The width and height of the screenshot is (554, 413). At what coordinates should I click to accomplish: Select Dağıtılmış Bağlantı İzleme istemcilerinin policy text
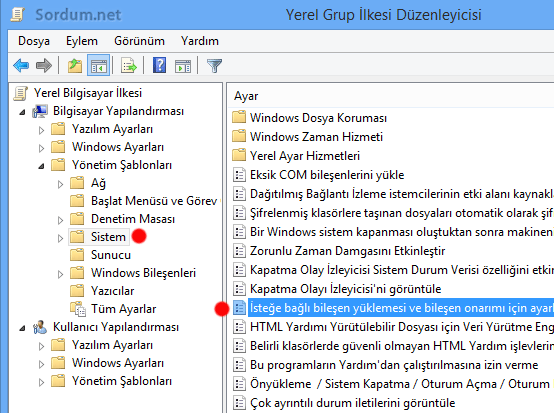[x=402, y=194]
